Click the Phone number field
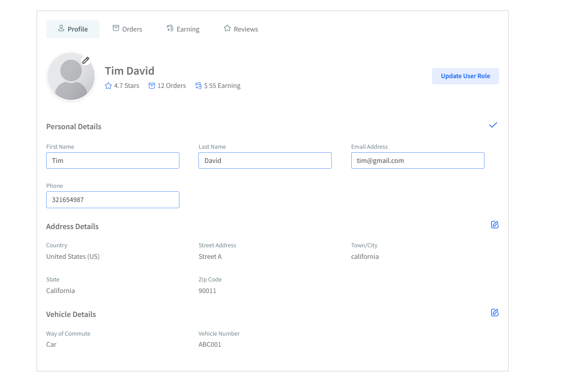 113,200
